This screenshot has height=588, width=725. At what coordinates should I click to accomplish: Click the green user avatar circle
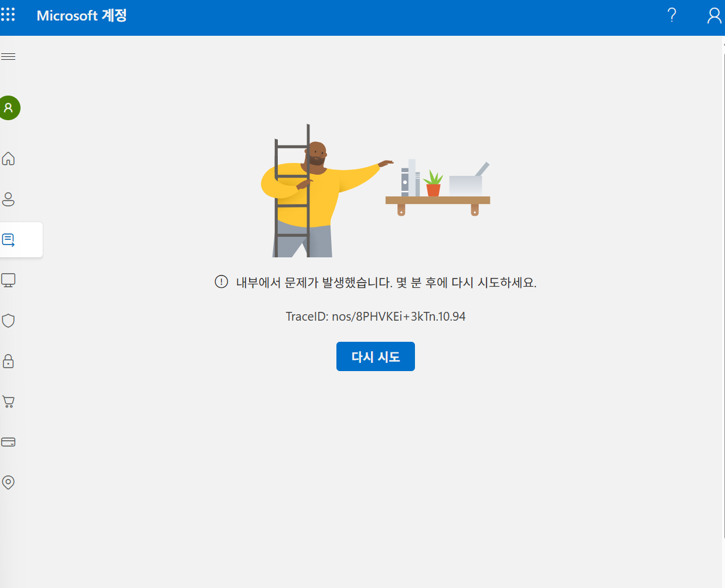pos(8,108)
